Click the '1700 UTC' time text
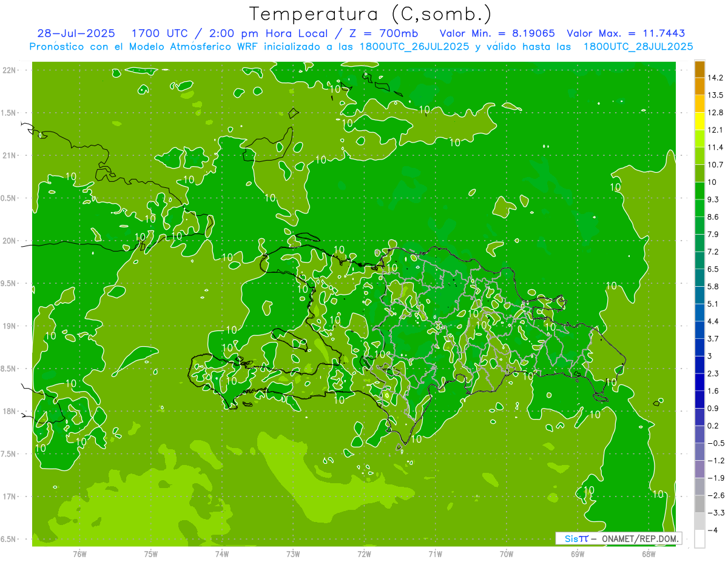The width and height of the screenshot is (728, 562). pos(163,33)
